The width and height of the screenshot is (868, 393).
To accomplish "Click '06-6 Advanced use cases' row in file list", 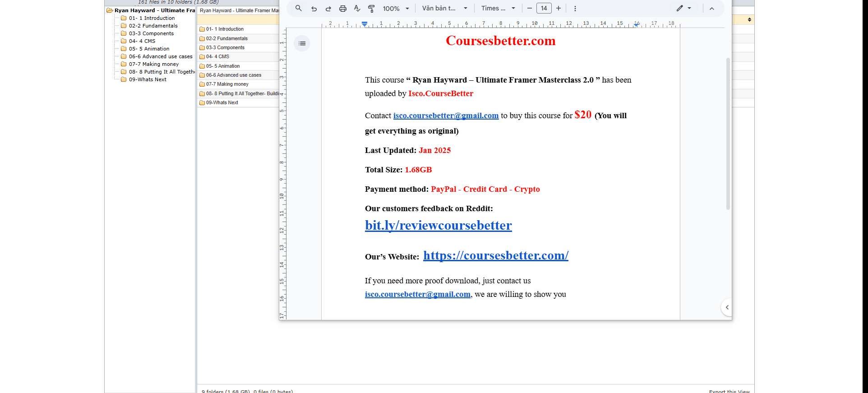I will tap(238, 75).
